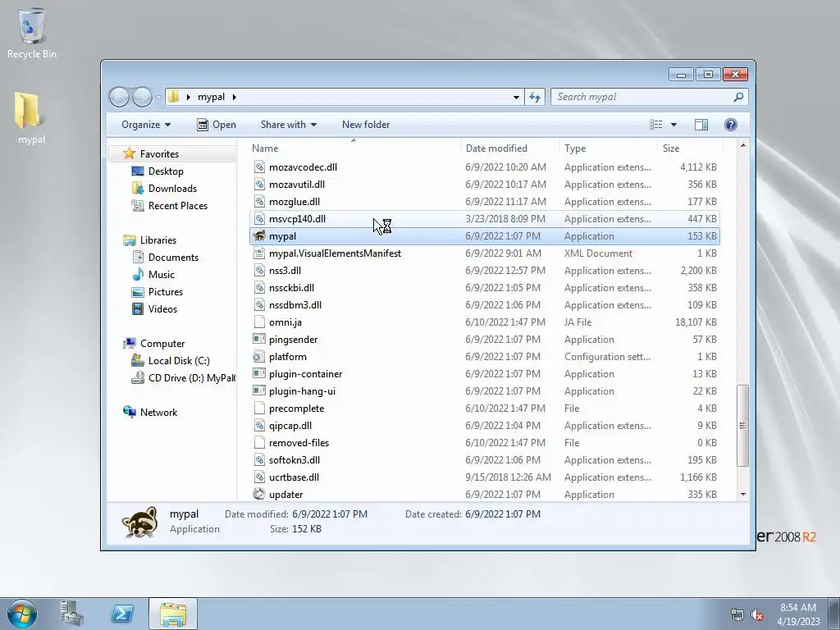This screenshot has width=840, height=630.
Task: Open recent pages dropdown near Back button
Action: tap(158, 98)
